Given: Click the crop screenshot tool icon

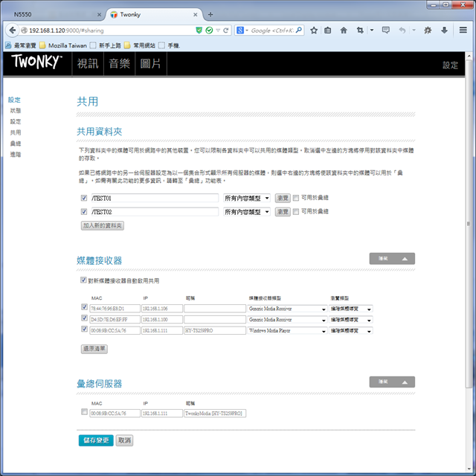Looking at the screenshot, I should (x=360, y=30).
